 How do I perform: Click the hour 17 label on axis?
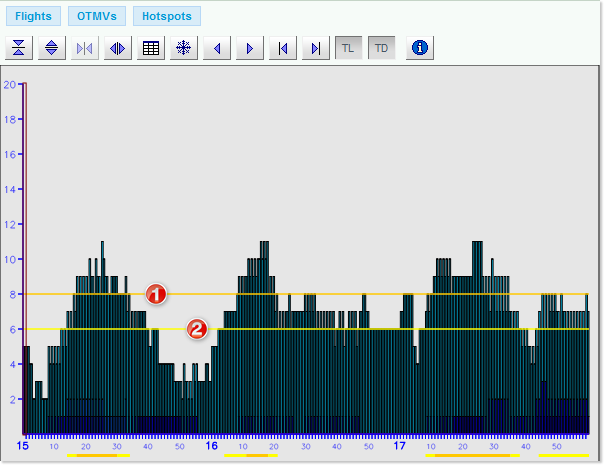[399, 445]
